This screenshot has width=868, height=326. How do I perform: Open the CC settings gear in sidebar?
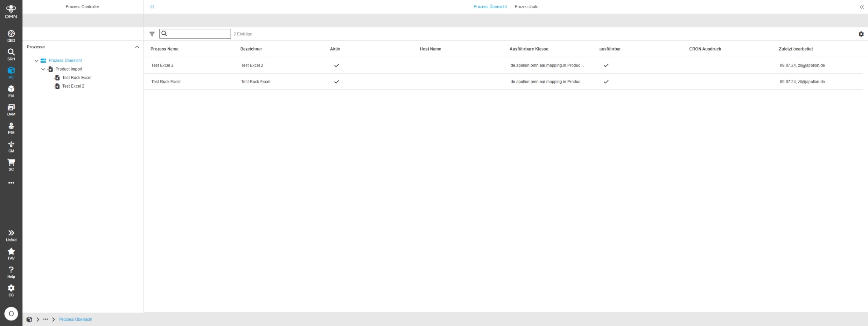pos(11,291)
